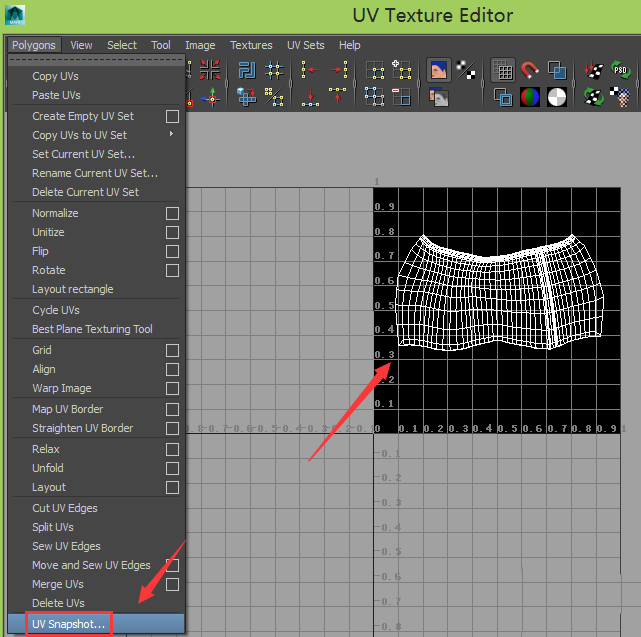Click Delete Current UV Set

pos(85,192)
